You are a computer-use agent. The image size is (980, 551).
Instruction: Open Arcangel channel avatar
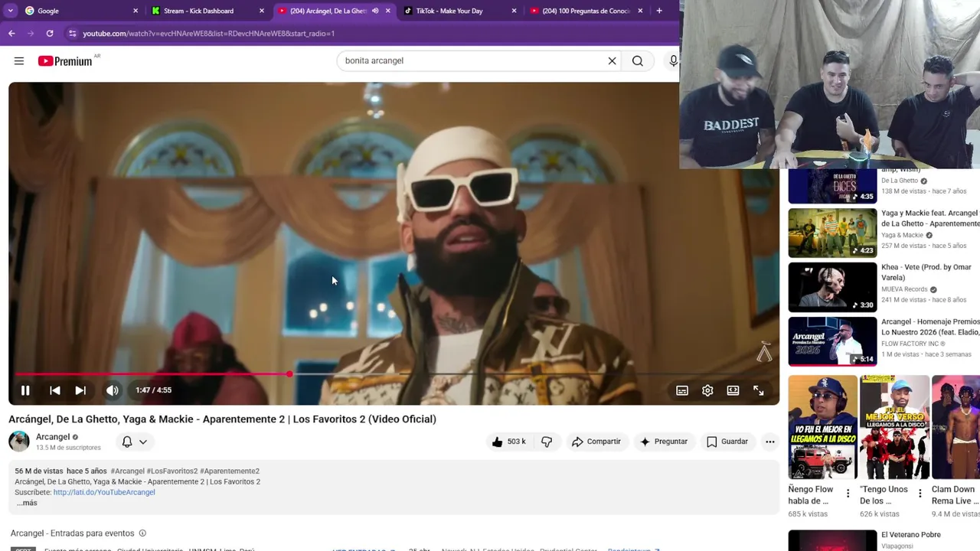pos(19,442)
